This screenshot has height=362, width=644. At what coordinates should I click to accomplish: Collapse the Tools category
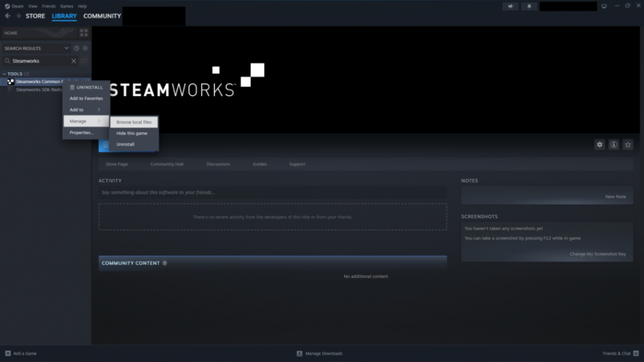(4, 74)
